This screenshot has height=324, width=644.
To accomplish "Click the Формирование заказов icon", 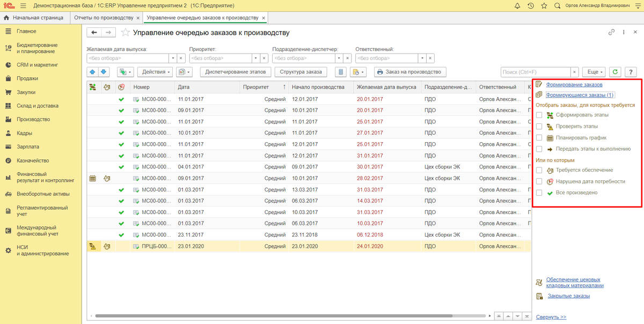I will (539, 84).
